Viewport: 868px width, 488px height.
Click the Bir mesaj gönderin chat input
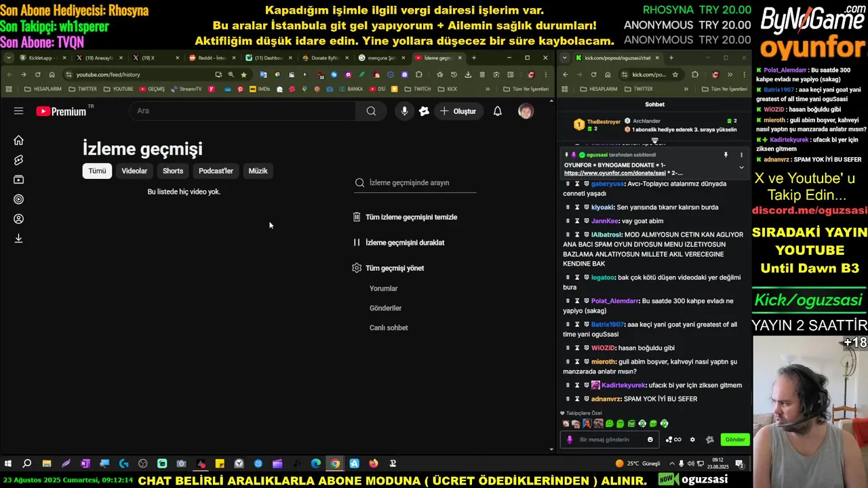pos(609,440)
